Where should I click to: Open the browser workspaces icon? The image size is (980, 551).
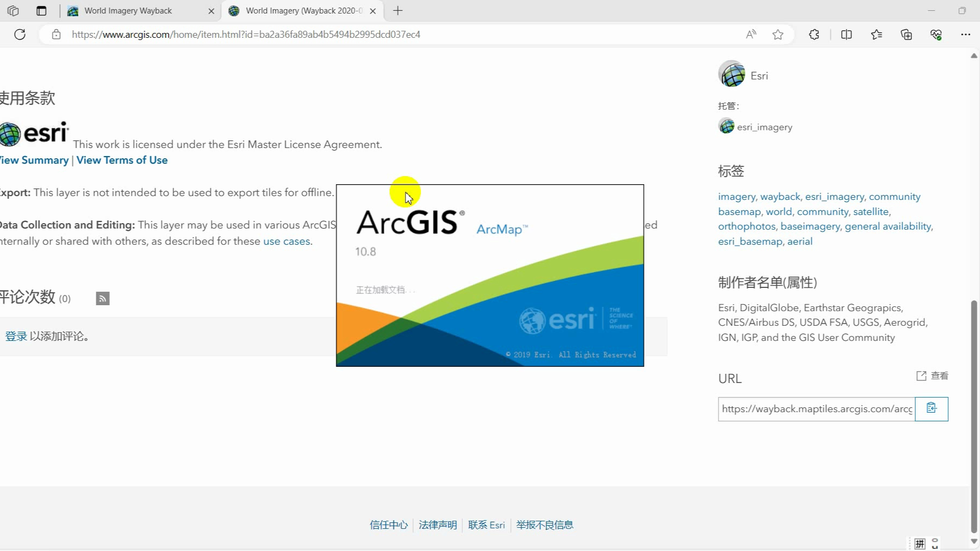tap(13, 11)
